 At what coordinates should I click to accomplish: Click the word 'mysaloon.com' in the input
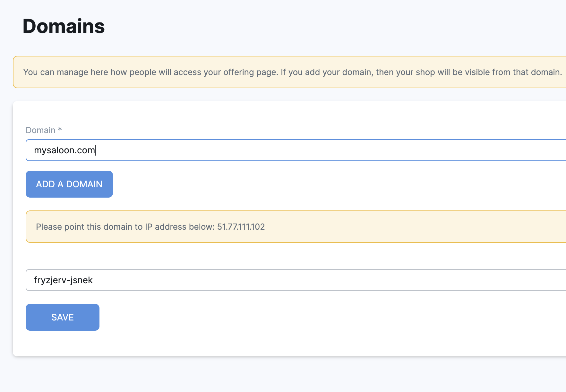pos(64,150)
